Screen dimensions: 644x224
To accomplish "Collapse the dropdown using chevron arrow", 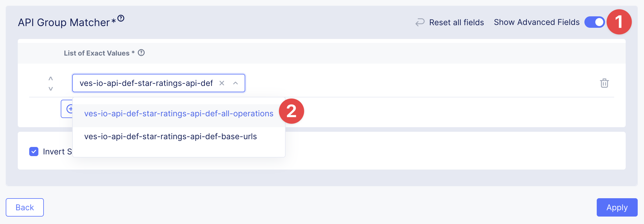I will (x=235, y=83).
